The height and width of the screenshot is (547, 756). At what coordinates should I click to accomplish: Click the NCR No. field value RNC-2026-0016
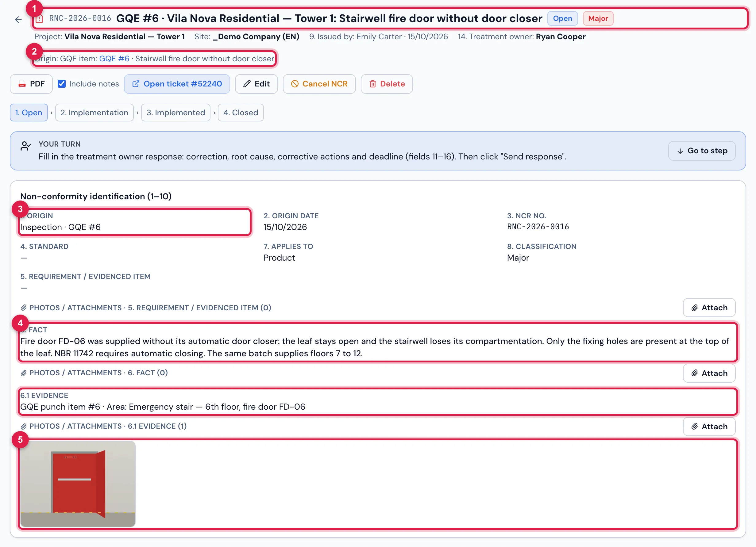coord(538,227)
